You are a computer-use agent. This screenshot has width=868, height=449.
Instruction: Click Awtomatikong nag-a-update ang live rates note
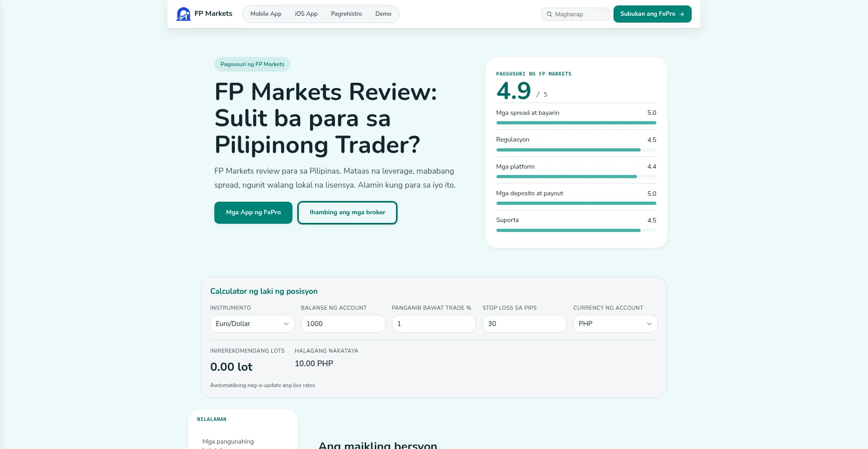pos(263,385)
